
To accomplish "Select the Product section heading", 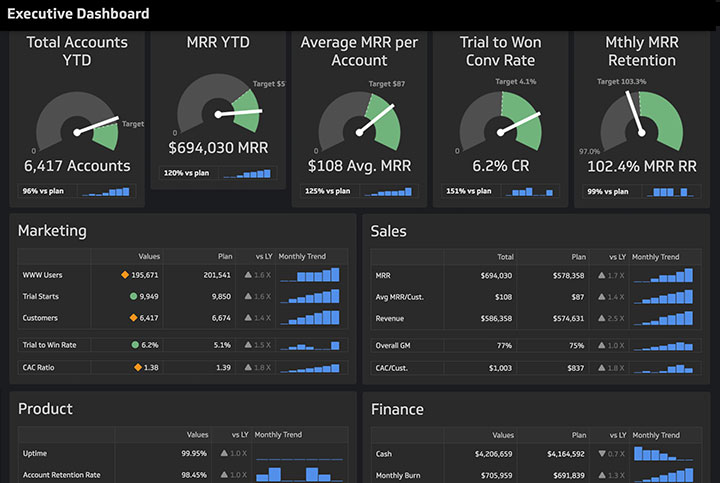I will tap(45, 409).
